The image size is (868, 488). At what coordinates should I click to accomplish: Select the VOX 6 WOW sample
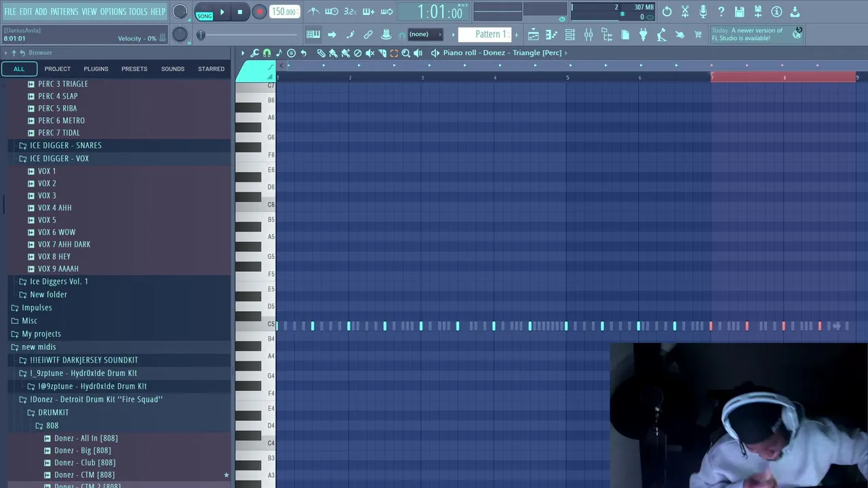(56, 232)
